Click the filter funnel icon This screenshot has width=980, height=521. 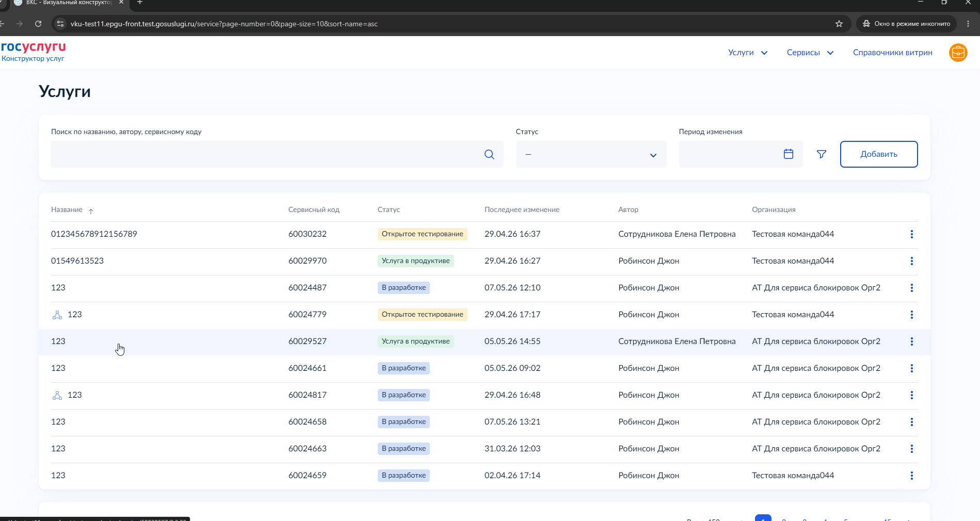click(x=822, y=154)
